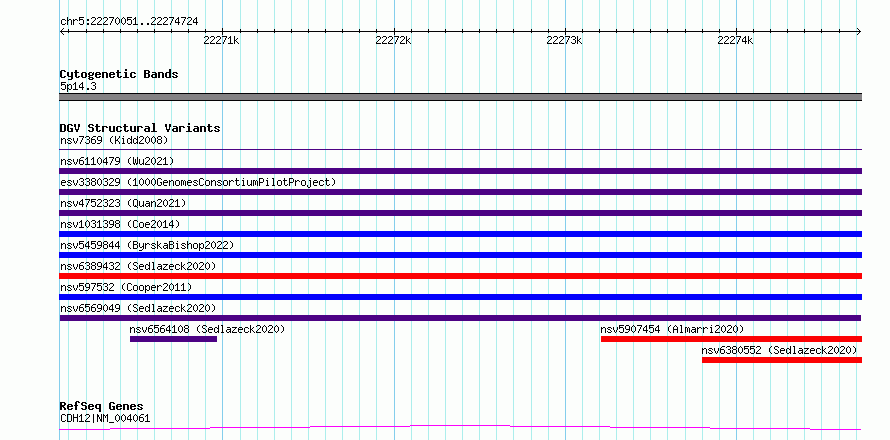This screenshot has width=890, height=440.
Task: Open nsv6389432 (Sedlazeck2020) variant label
Action: point(138,266)
